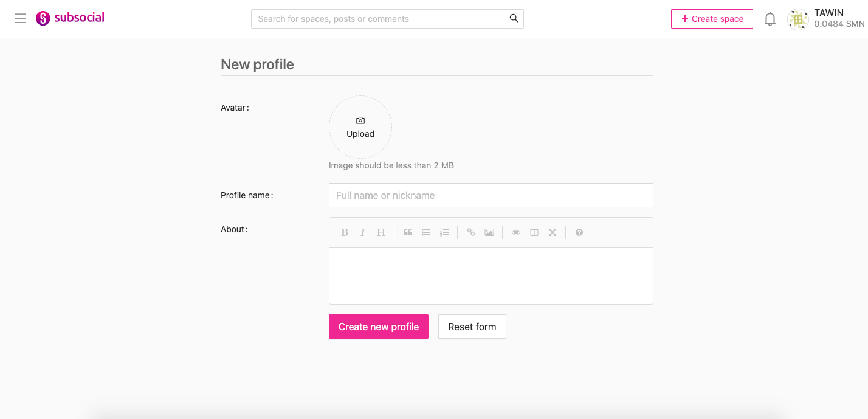Insert an image in the About editor
The image size is (868, 419).
coord(489,232)
